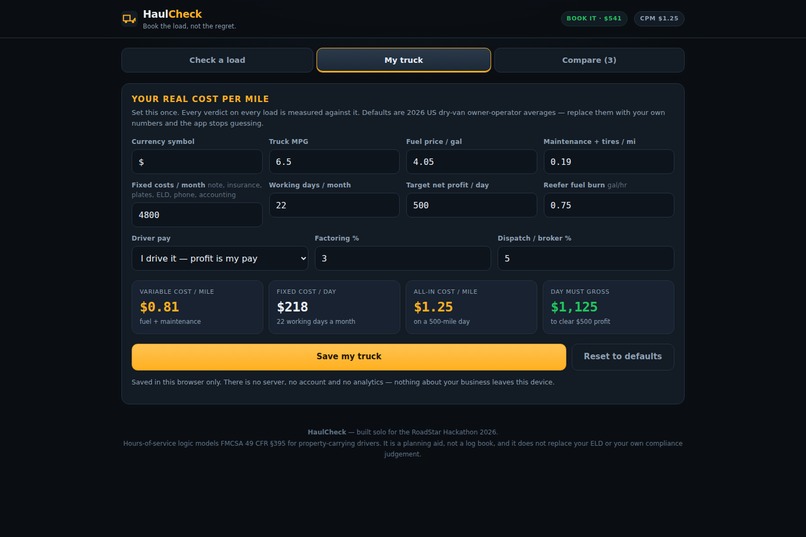Click Maintenance + tires / mi input

pyautogui.click(x=609, y=162)
